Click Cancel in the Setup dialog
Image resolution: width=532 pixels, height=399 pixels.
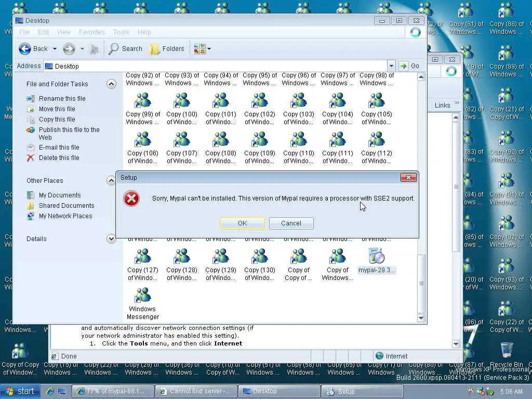[291, 223]
